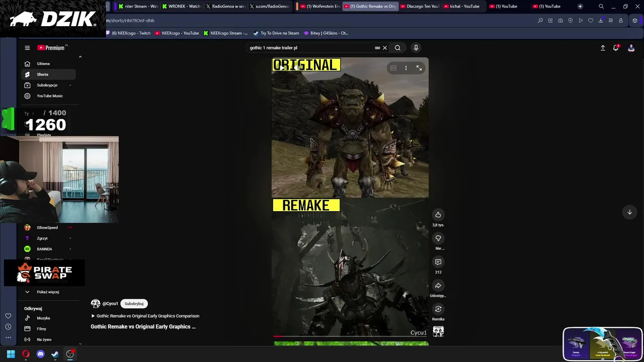The width and height of the screenshot is (644, 362).
Task: Open the account avatar menu
Action: [631, 48]
